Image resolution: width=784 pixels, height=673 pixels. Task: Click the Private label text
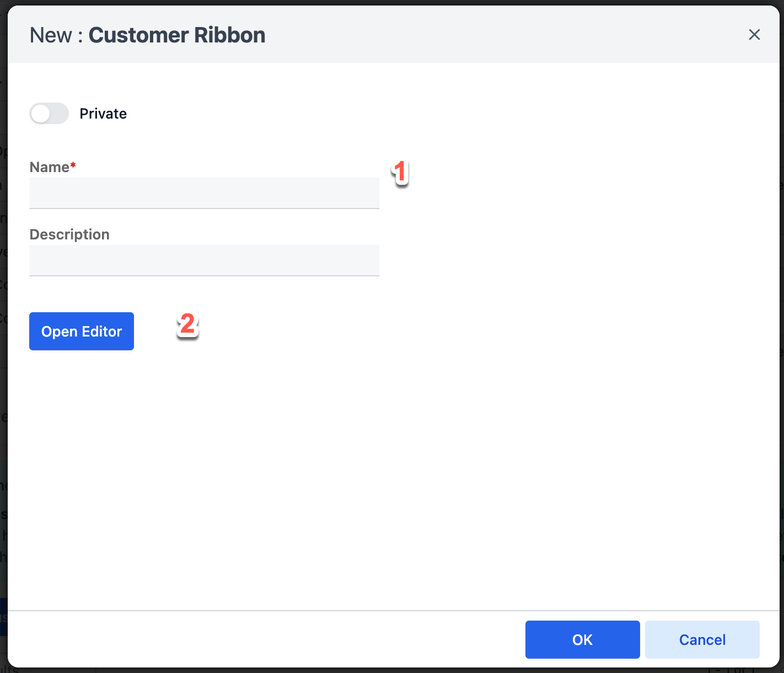tap(103, 114)
